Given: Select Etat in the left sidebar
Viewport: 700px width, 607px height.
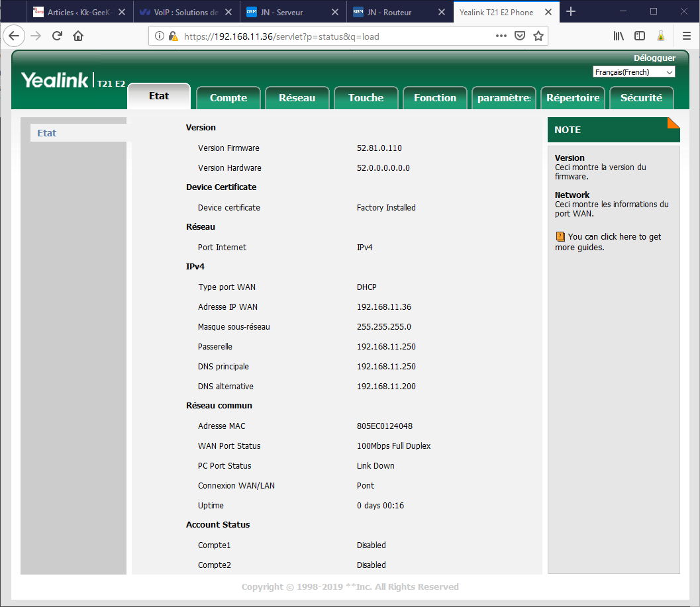Looking at the screenshot, I should [x=47, y=133].
